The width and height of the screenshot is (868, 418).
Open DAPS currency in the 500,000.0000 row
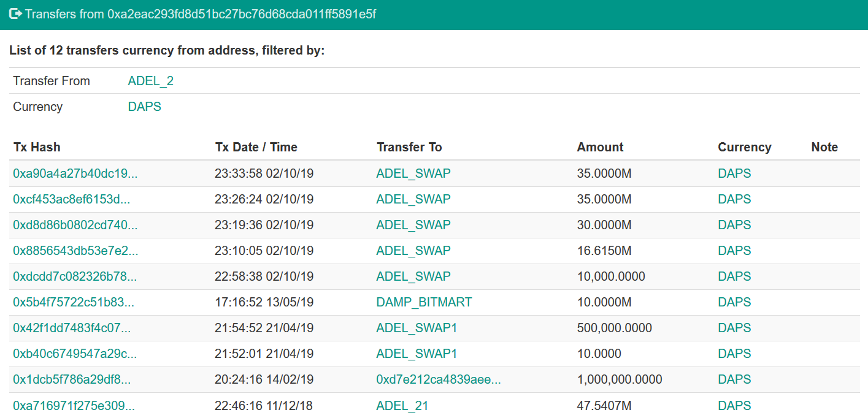coord(734,328)
